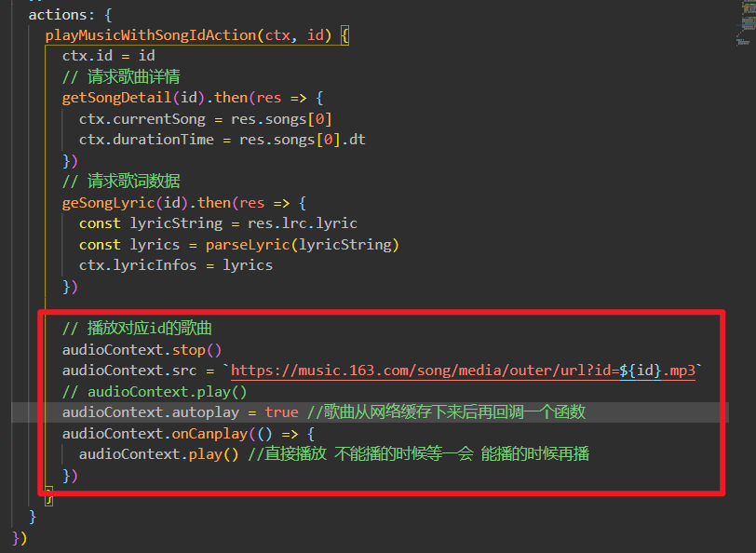756x553 pixels.
Task: Click the line 'ctx.durationTime = res.songs[0].dt'
Action: coord(223,140)
